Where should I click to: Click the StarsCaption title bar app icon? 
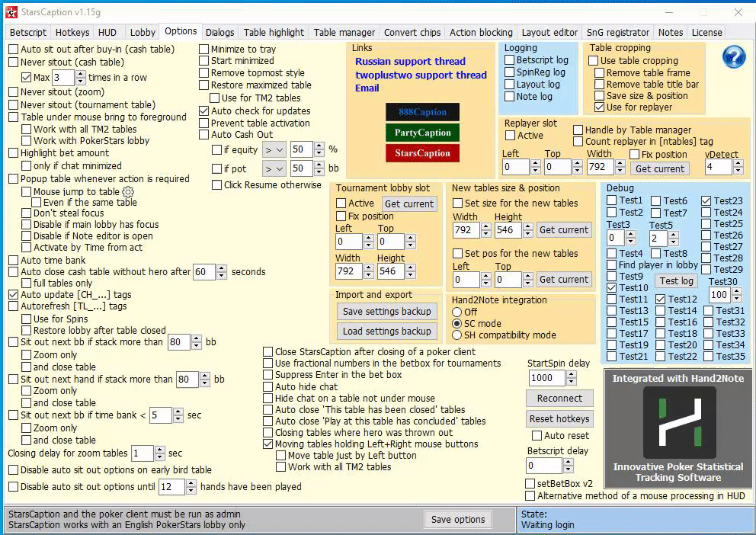(11, 12)
